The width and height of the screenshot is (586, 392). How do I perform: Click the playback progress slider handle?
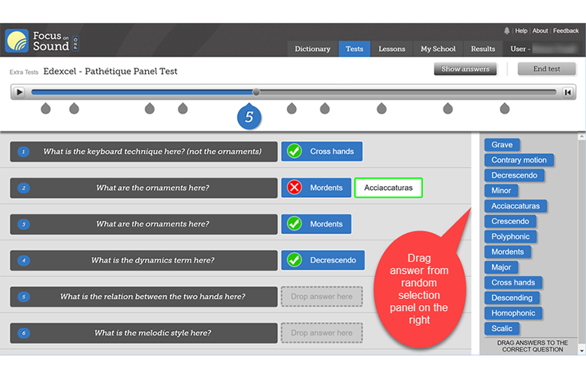point(256,92)
